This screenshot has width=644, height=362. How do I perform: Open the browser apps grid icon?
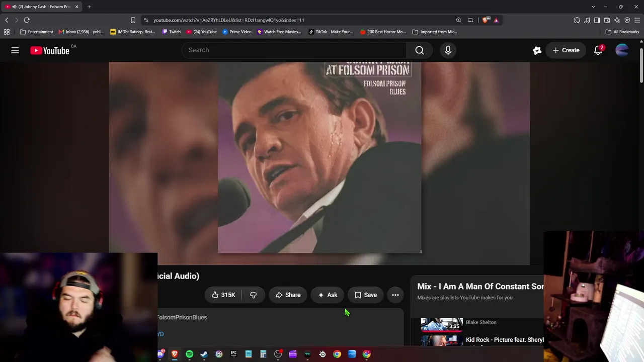tap(7, 32)
